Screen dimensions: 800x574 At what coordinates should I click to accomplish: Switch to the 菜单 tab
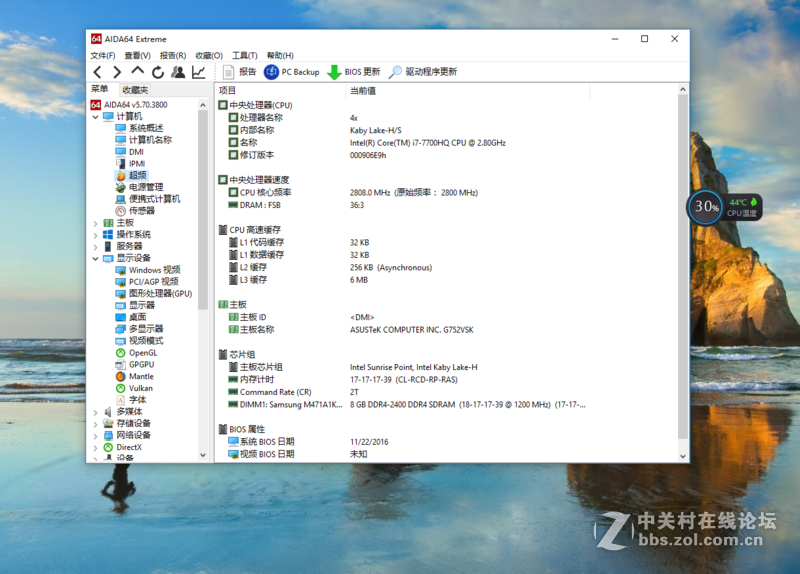point(99,89)
